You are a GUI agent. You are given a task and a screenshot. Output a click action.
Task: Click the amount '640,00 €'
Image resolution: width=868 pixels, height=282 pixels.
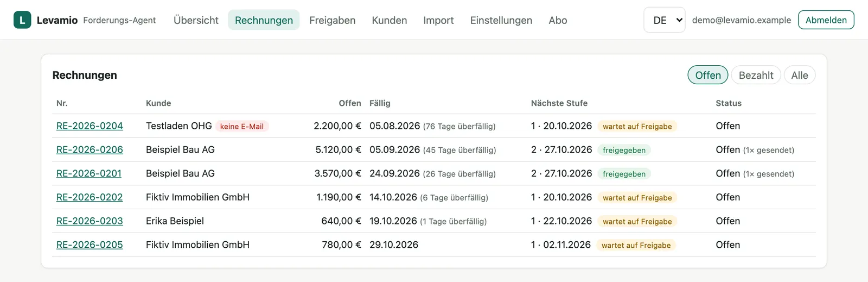[341, 221]
